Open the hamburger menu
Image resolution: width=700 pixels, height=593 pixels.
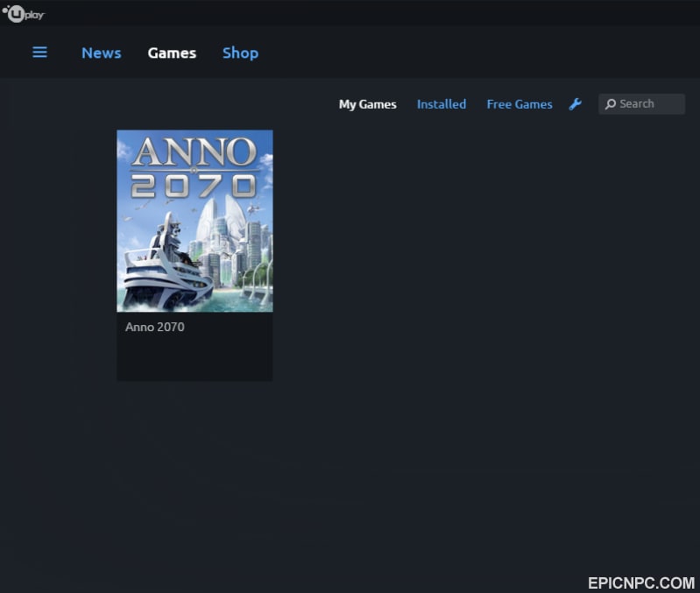tap(39, 53)
